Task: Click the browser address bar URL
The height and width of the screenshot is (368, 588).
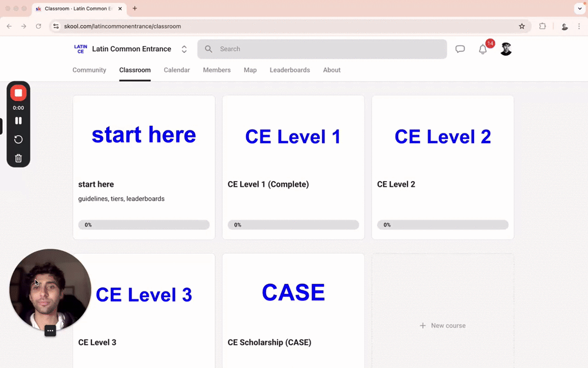Action: coord(122,26)
